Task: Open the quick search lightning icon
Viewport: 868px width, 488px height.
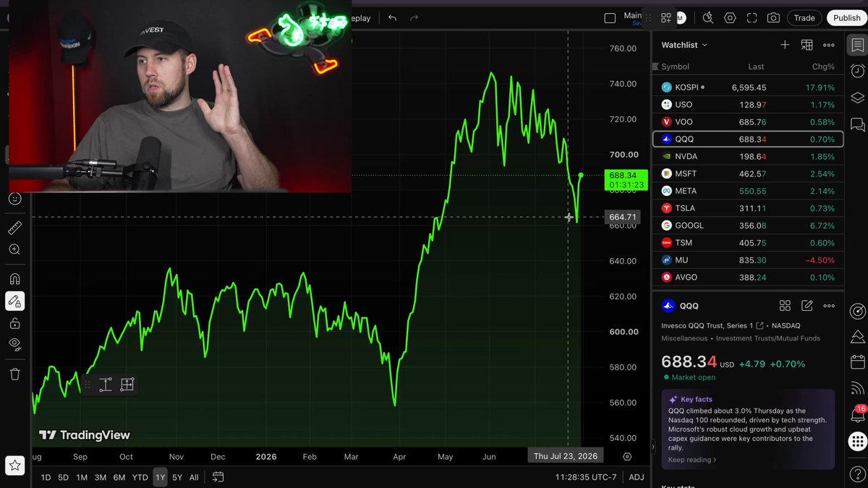Action: pos(707,18)
